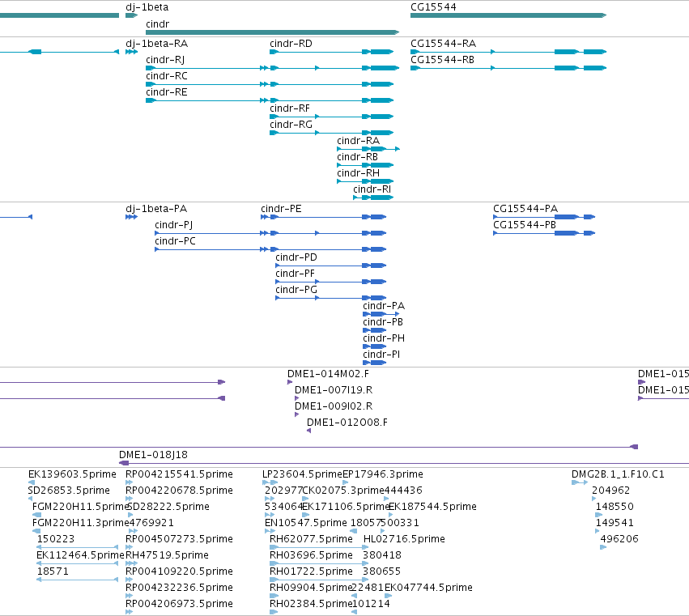Click the RP004507273.5prime EST label

click(x=179, y=539)
